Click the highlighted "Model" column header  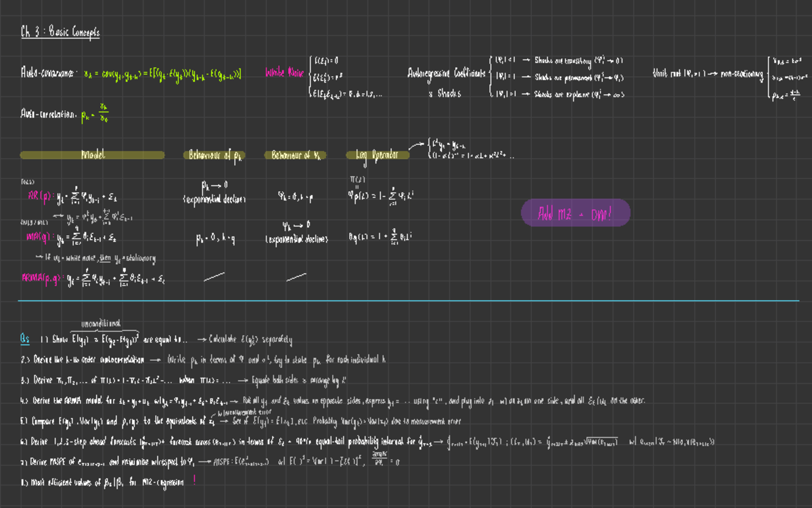(93, 154)
